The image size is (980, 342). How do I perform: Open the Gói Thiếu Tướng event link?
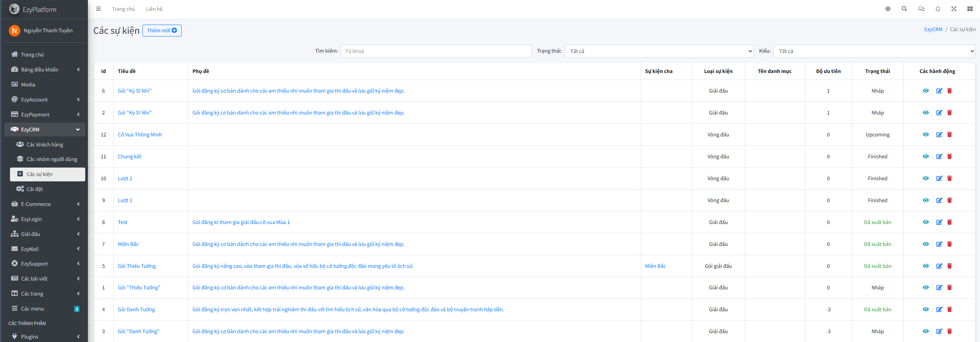click(x=137, y=266)
